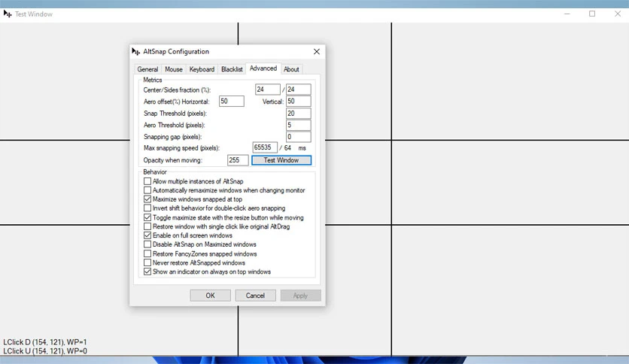629x364 pixels.
Task: Switch to the General tab
Action: point(147,69)
